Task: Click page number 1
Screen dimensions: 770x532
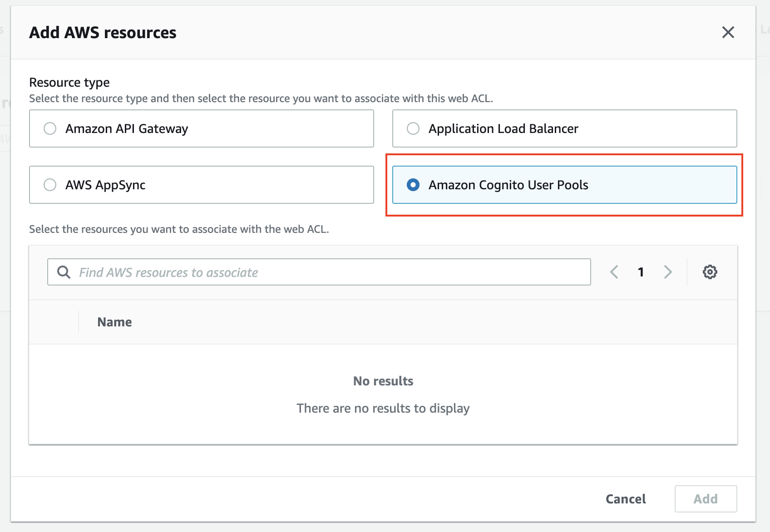Action: pyautogui.click(x=641, y=272)
